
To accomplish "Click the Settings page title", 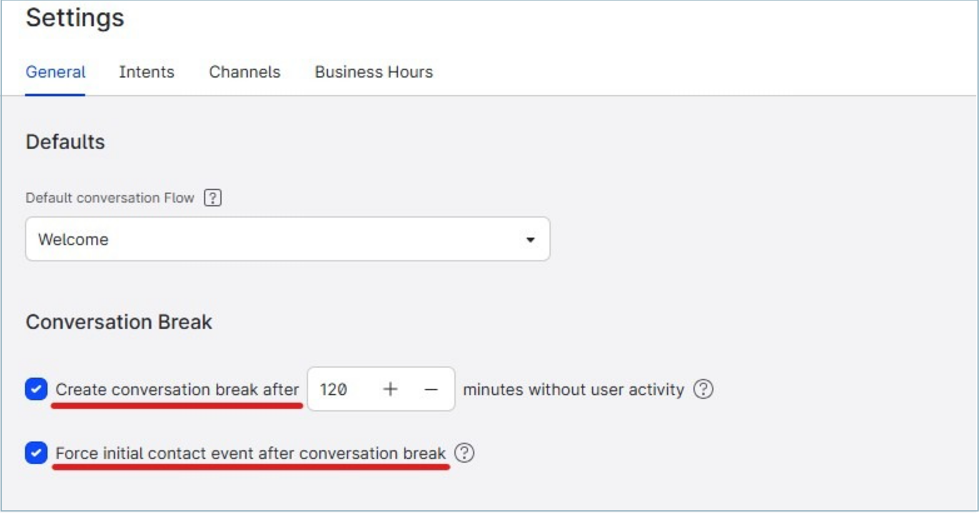I will coord(75,18).
